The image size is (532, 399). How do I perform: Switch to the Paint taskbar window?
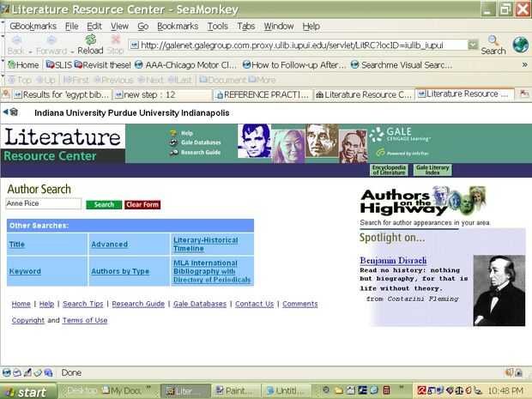[236, 391]
